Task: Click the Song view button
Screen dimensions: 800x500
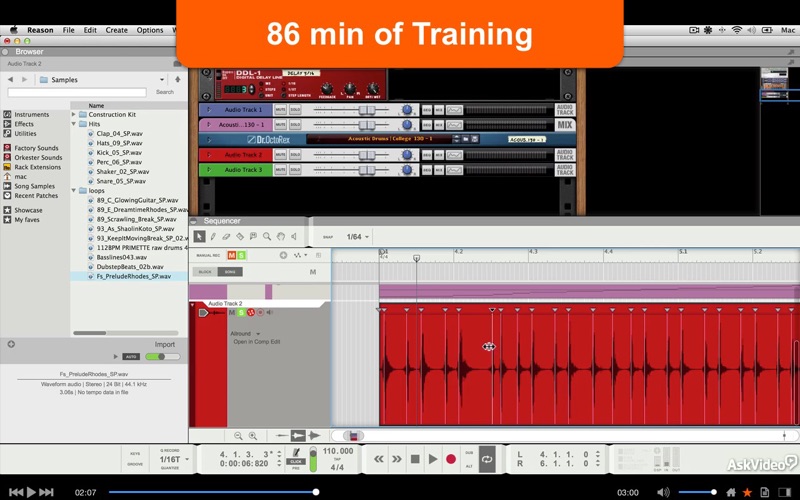Action: (x=230, y=272)
